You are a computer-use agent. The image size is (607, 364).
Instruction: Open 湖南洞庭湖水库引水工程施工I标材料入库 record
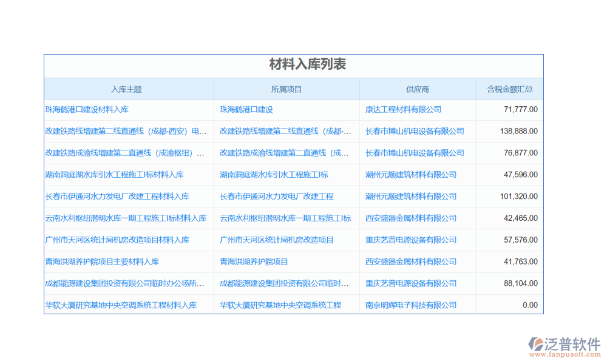click(x=114, y=175)
